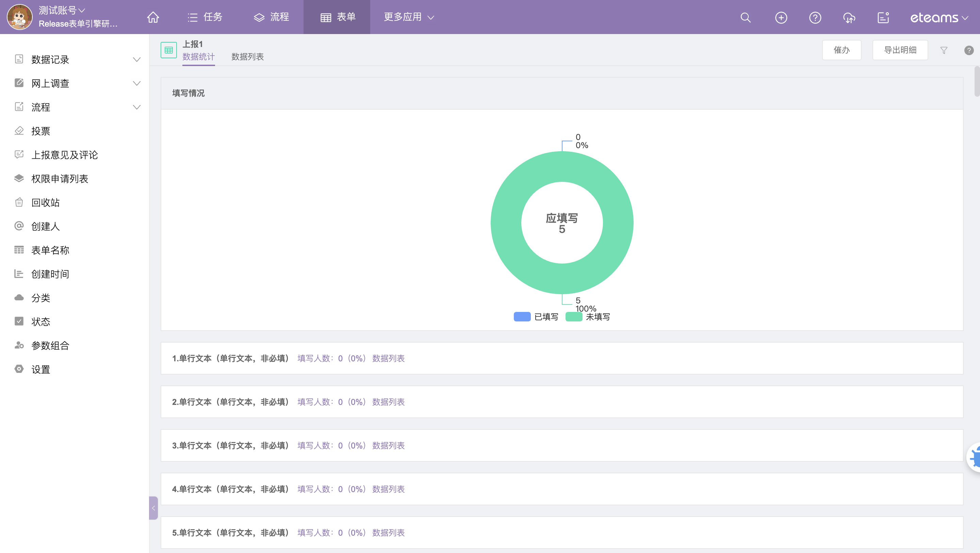
Task: Open 设置 settings in sidebar
Action: 41,369
